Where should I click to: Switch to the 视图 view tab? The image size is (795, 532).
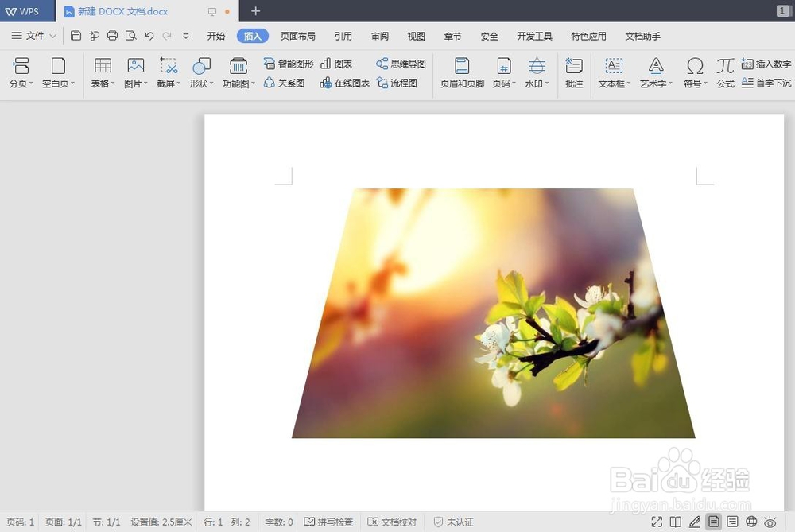click(x=417, y=36)
